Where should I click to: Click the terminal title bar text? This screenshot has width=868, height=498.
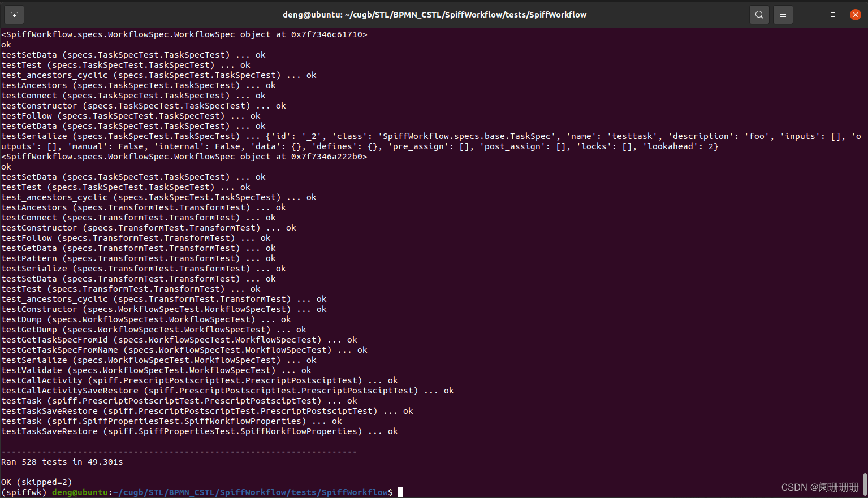click(434, 14)
